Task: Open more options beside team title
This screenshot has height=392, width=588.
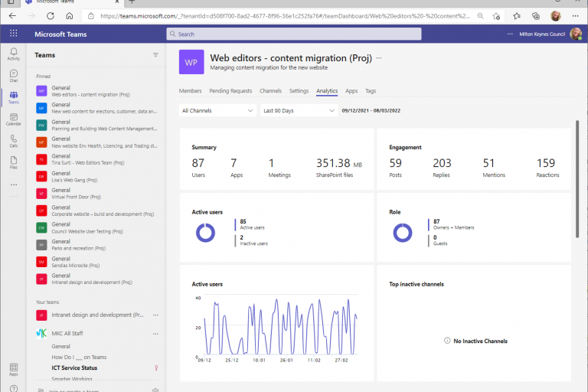Action: pos(379,58)
